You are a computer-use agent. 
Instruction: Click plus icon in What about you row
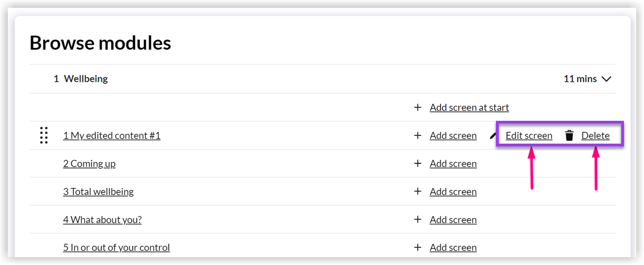point(417,219)
